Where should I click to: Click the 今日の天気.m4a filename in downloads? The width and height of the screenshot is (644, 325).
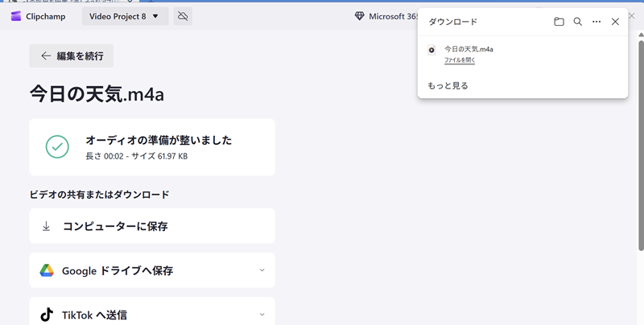[469, 49]
